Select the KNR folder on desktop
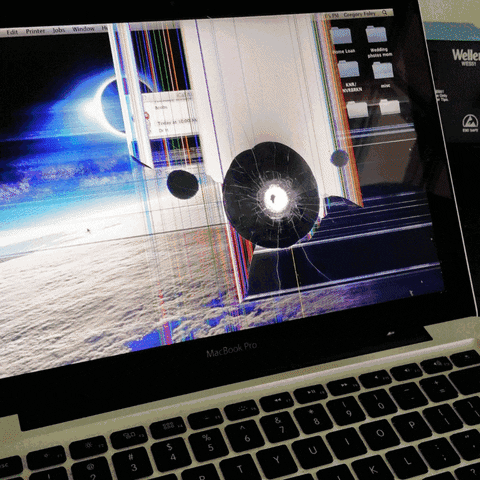Image resolution: width=480 pixels, height=480 pixels. [349, 69]
